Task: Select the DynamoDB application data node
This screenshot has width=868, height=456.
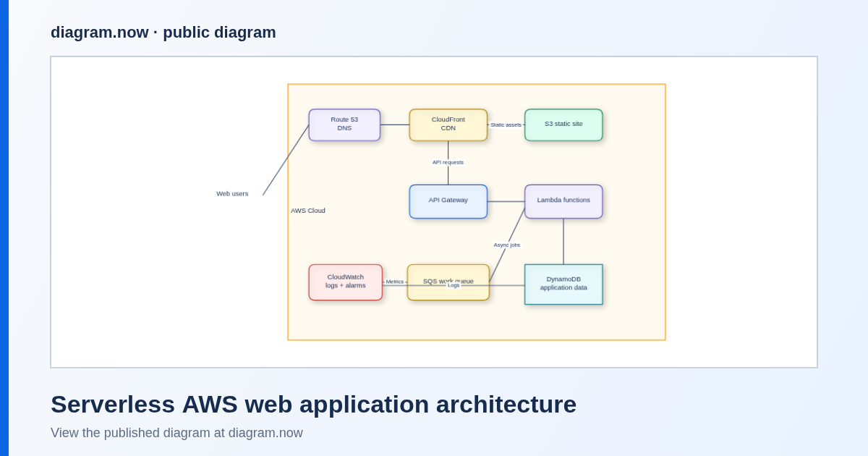Action: point(563,284)
